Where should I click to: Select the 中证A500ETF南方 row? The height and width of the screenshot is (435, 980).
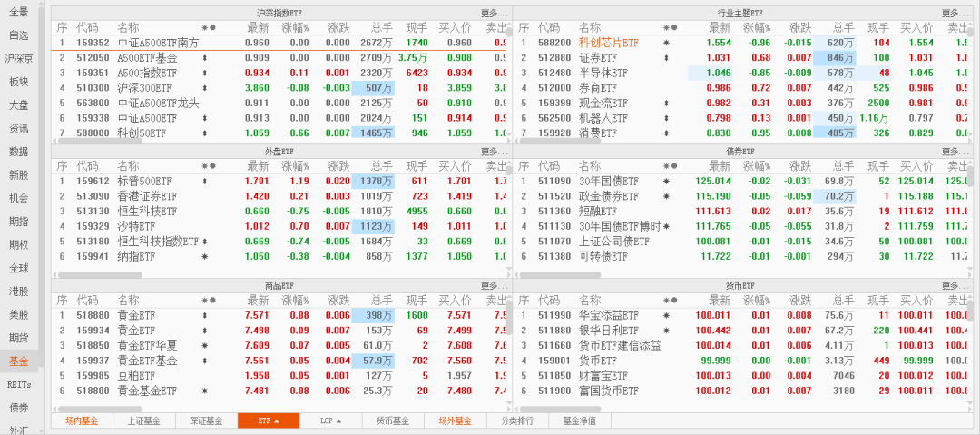(x=279, y=44)
